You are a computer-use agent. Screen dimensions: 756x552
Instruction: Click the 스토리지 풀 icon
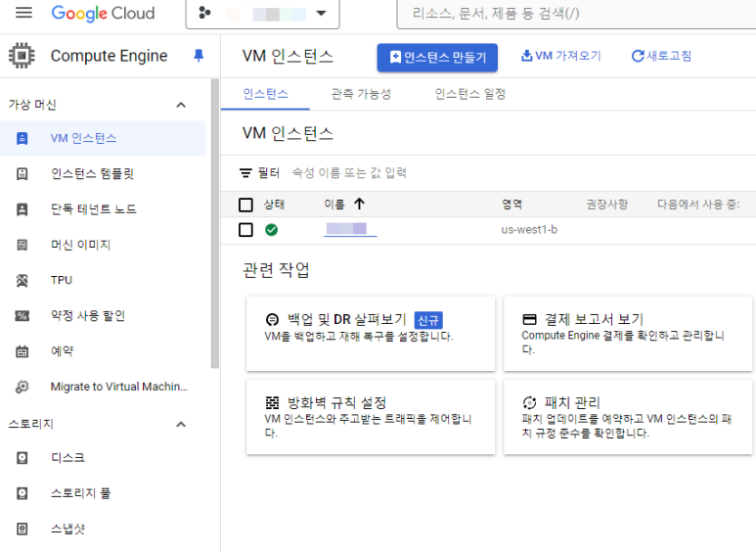click(22, 493)
